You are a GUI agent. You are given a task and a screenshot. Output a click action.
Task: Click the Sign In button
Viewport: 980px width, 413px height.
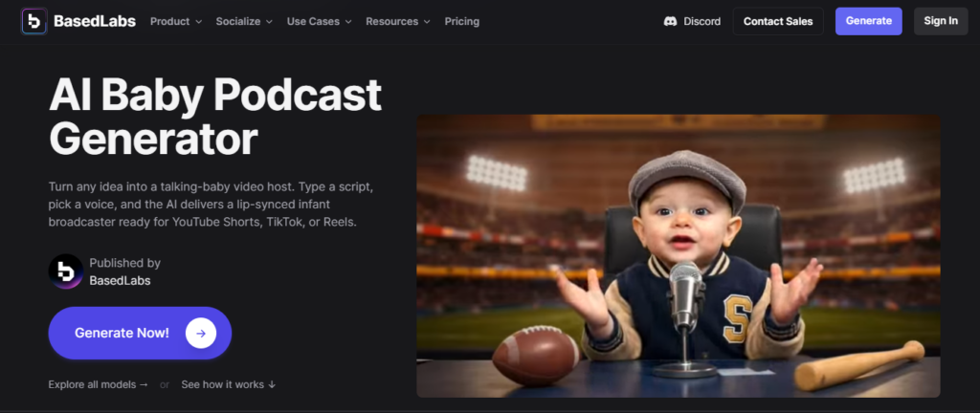[x=940, y=21]
